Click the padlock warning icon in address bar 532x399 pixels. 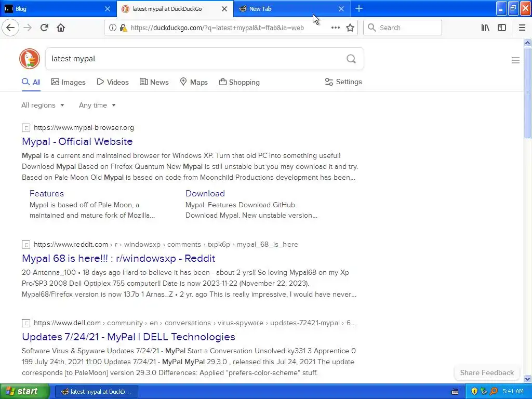point(123,28)
